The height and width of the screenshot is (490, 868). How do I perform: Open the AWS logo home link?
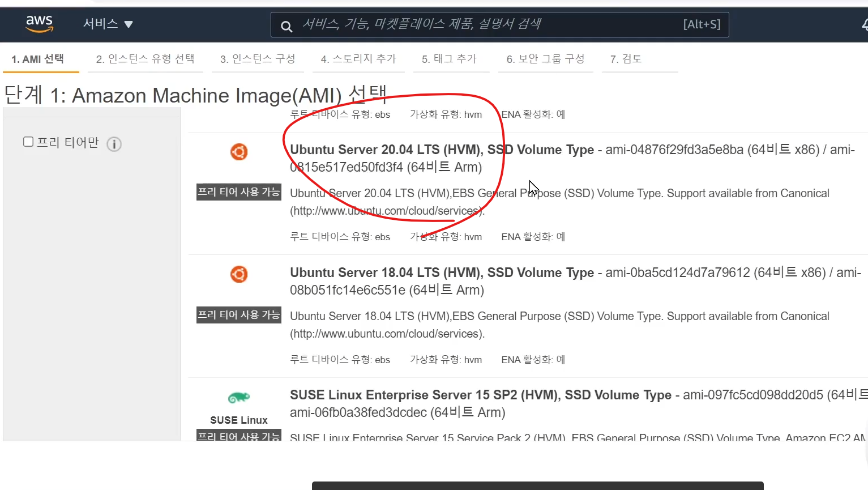[39, 24]
